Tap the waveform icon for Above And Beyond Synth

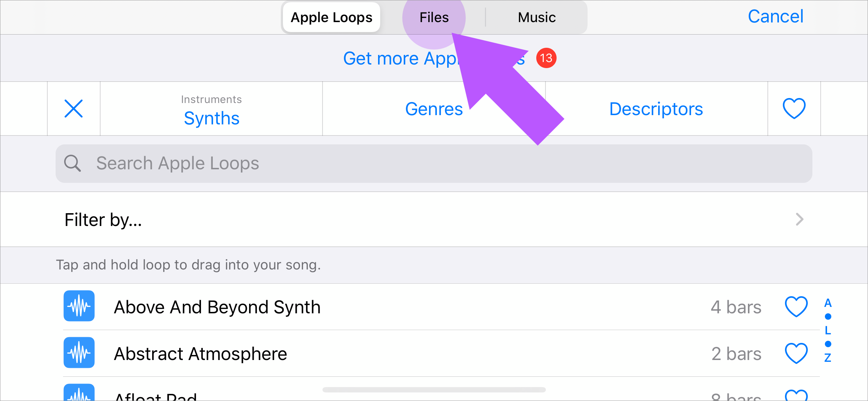(x=80, y=307)
